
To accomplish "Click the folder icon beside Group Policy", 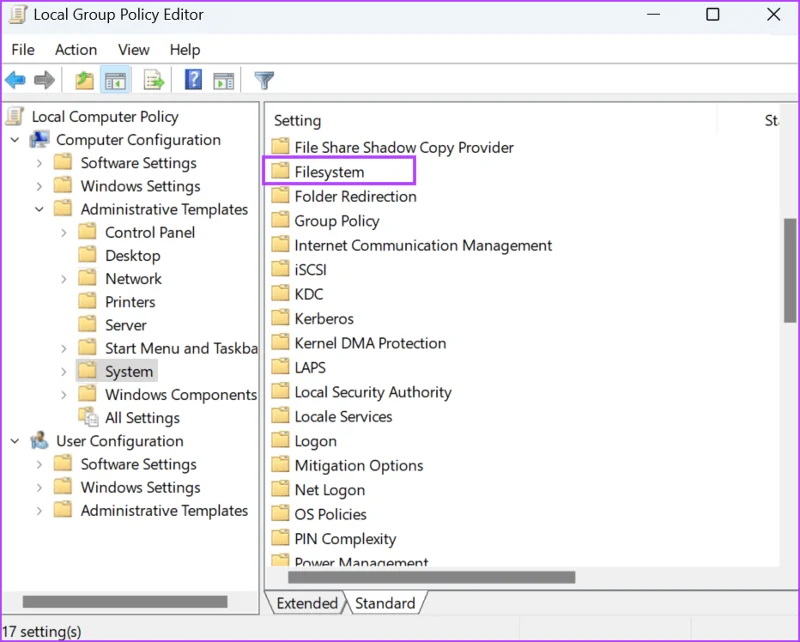I will [x=280, y=220].
